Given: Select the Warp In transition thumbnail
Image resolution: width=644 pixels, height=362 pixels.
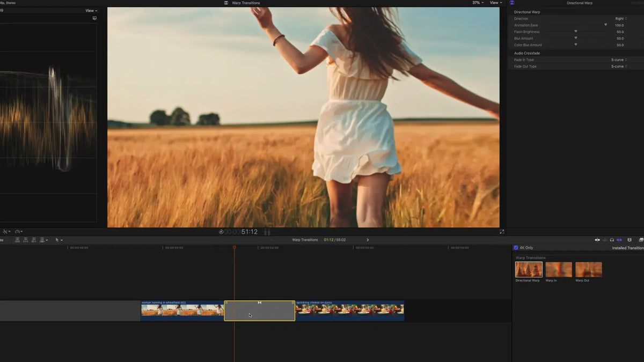Looking at the screenshot, I should tap(559, 269).
